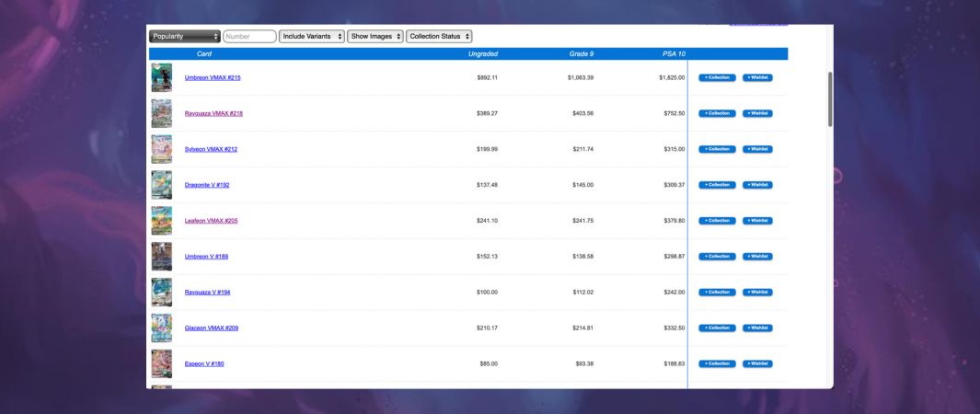The image size is (980, 414).
Task: Open the Collection Status dropdown
Action: pyautogui.click(x=439, y=36)
